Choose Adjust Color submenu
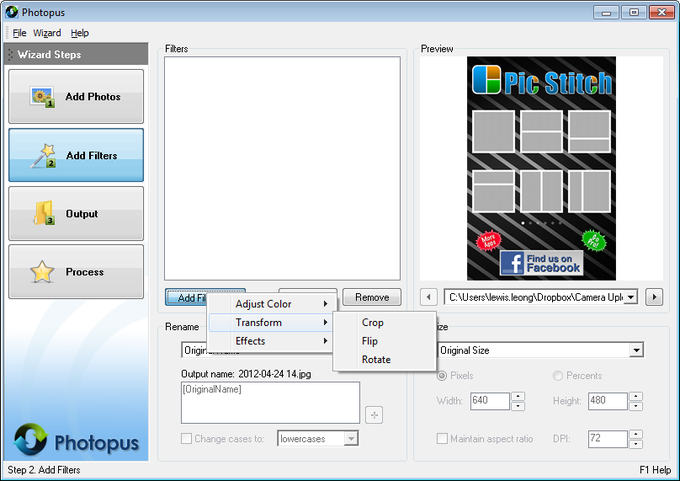Viewport: 680px width, 481px height. [270, 304]
